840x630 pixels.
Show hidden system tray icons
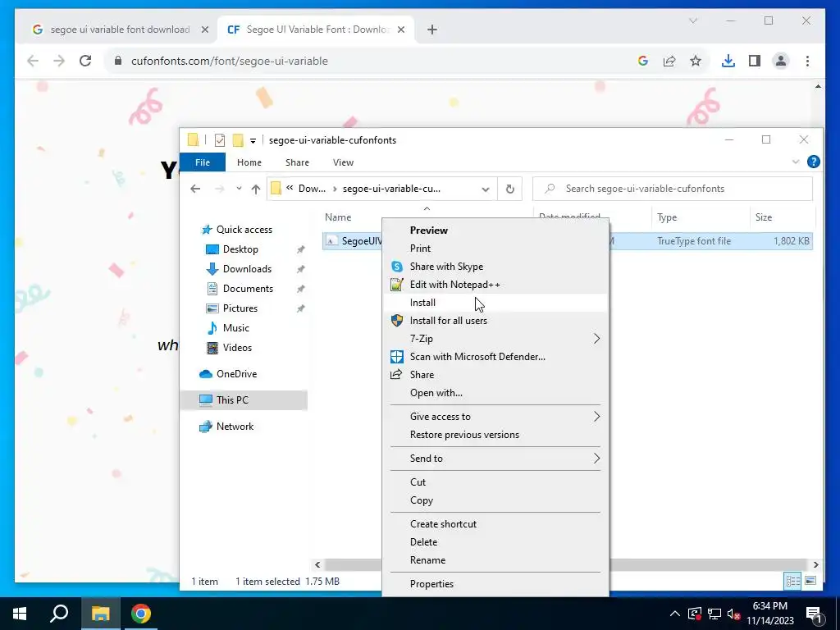(675, 614)
